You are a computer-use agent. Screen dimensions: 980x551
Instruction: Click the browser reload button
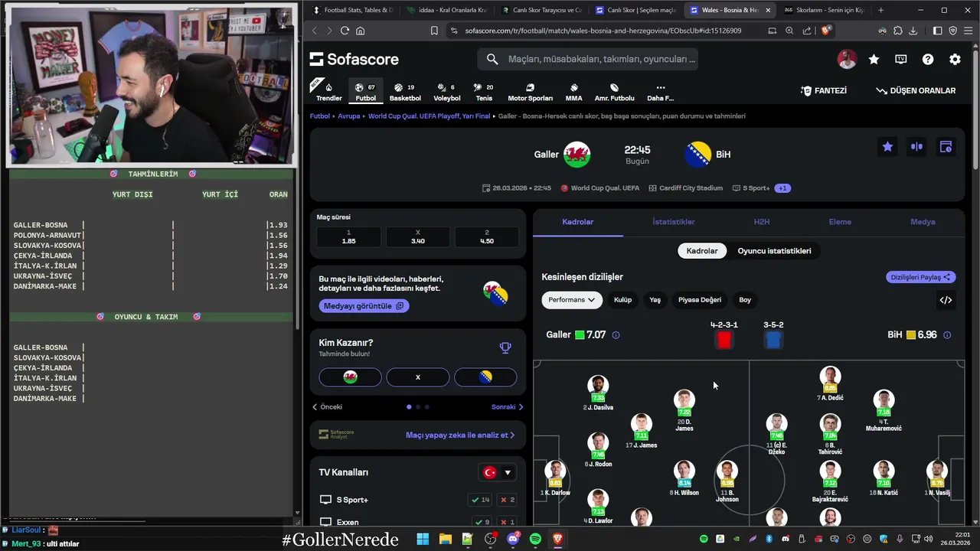pos(345,31)
